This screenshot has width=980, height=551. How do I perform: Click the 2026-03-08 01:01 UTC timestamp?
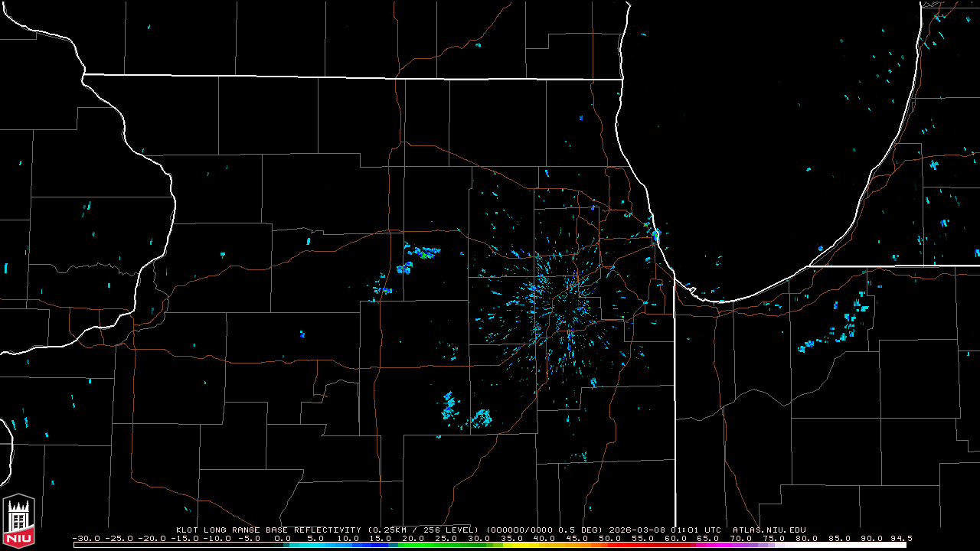[665, 530]
